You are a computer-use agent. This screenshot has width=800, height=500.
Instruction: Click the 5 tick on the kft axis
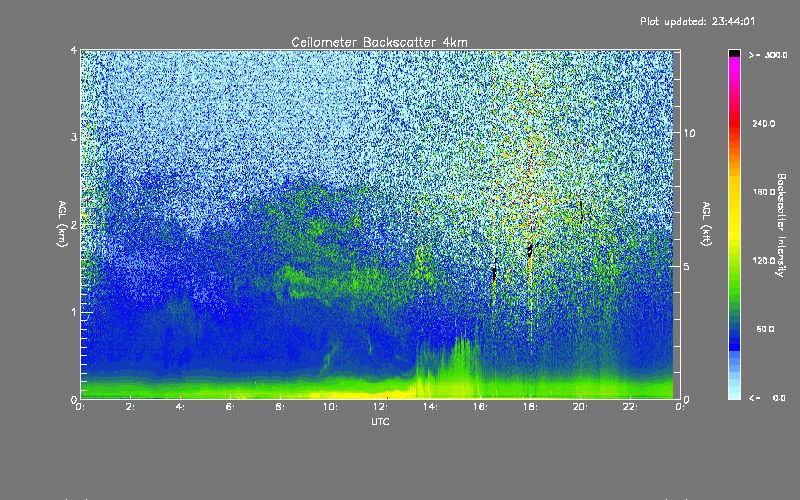[x=687, y=266]
